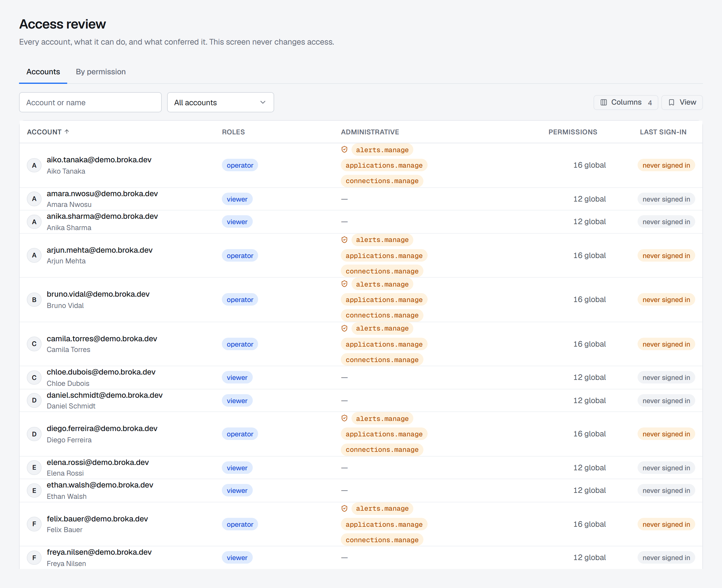Click freya.nilsen@demo.broka.dev account email
This screenshot has height=588, width=722.
pyautogui.click(x=99, y=552)
